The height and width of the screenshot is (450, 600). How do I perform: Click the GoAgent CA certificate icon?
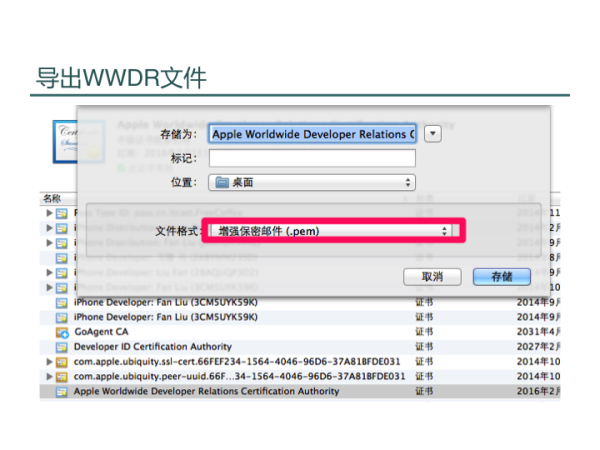(x=62, y=333)
